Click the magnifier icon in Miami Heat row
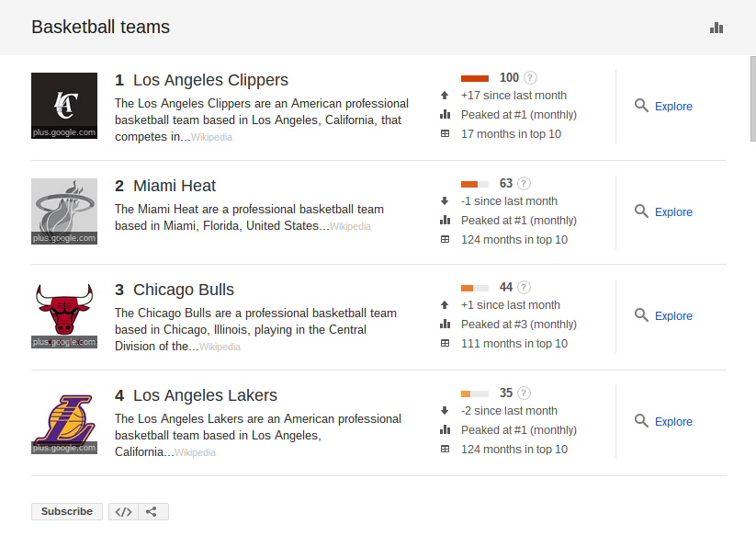The width and height of the screenshot is (756, 536). (641, 211)
